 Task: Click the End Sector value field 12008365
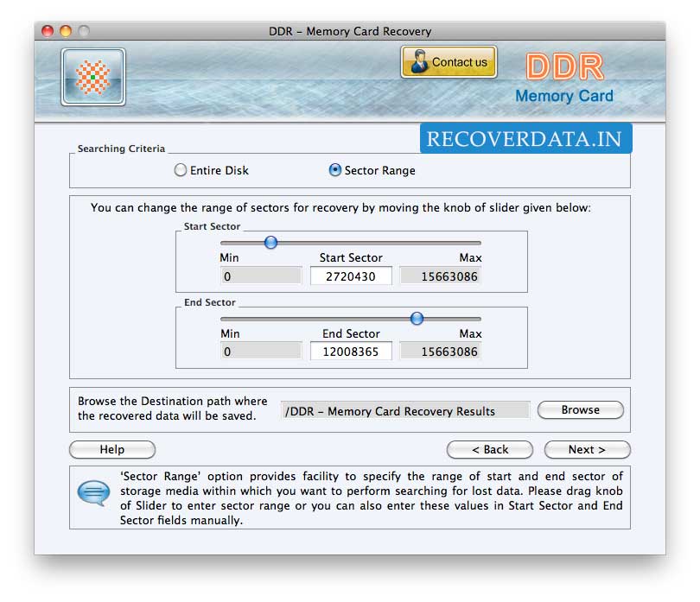click(x=351, y=352)
